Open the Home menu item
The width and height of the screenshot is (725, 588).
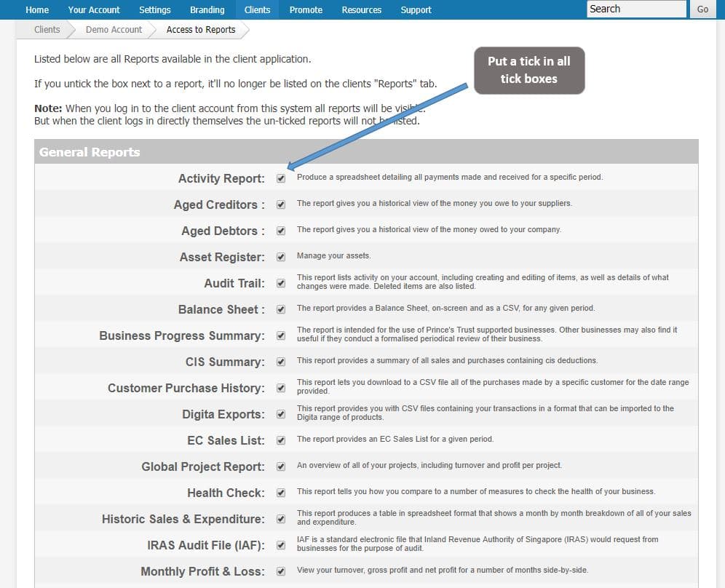click(37, 9)
